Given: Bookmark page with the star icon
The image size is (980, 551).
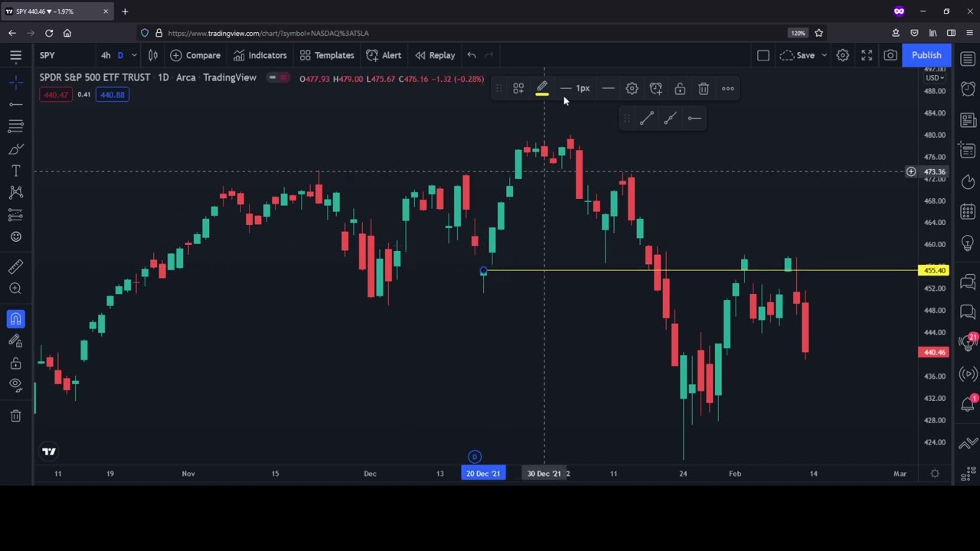Looking at the screenshot, I should [818, 33].
